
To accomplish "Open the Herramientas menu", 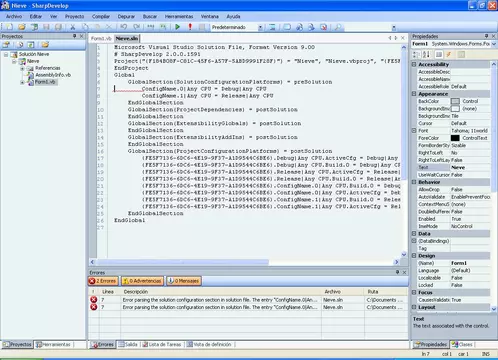I will tap(179, 16).
